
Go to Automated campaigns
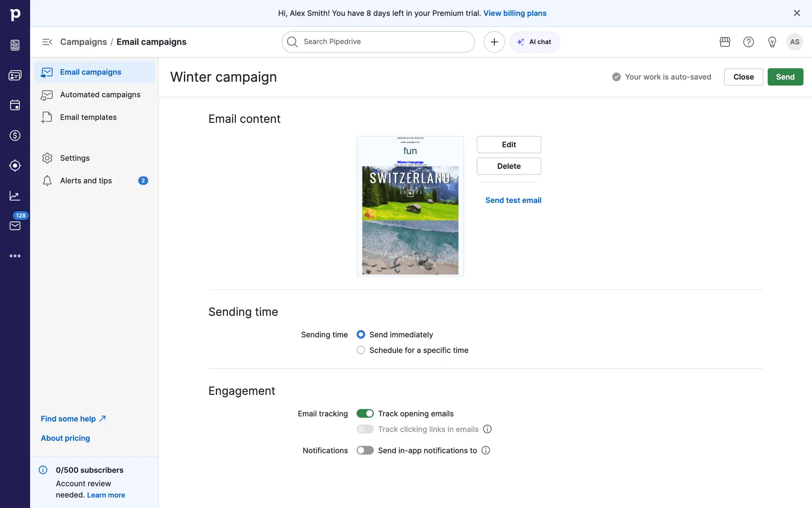click(100, 95)
